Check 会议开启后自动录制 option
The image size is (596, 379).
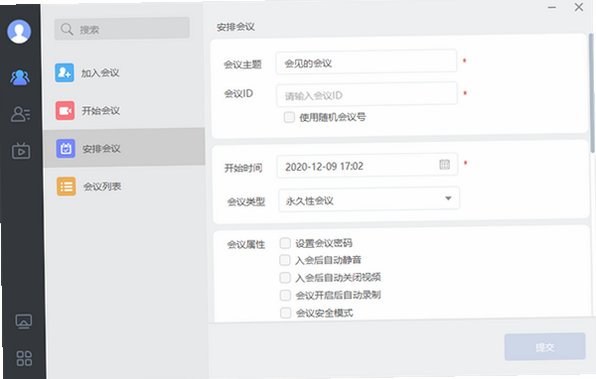click(285, 295)
